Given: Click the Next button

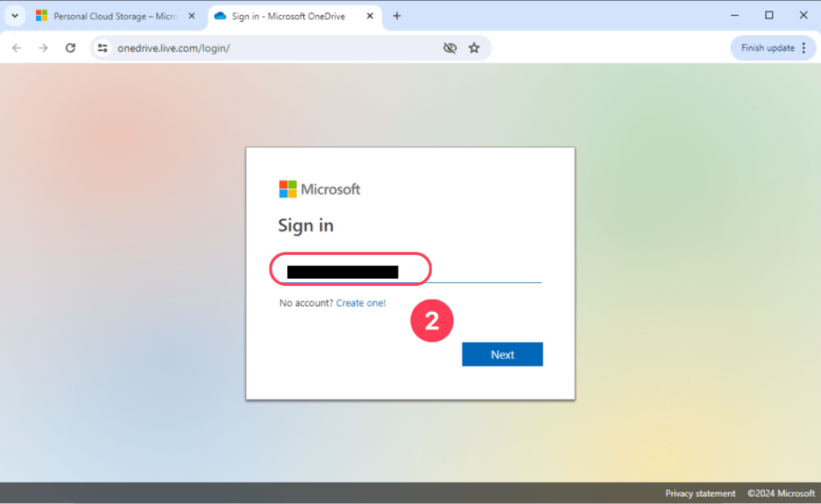Looking at the screenshot, I should coord(502,353).
